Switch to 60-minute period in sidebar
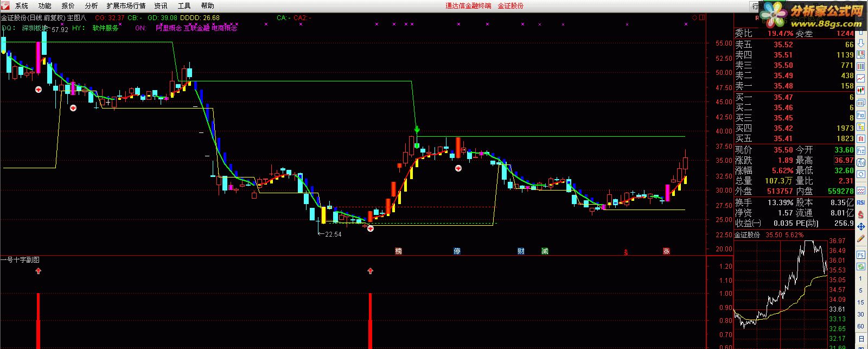The image size is (868, 349). [x=860, y=326]
